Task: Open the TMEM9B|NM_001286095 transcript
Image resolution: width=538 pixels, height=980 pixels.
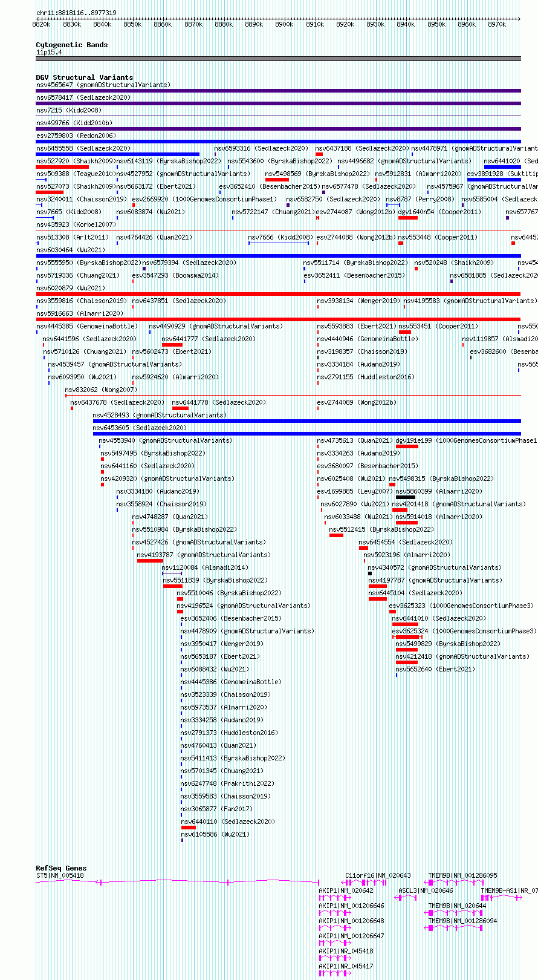Action: click(455, 882)
